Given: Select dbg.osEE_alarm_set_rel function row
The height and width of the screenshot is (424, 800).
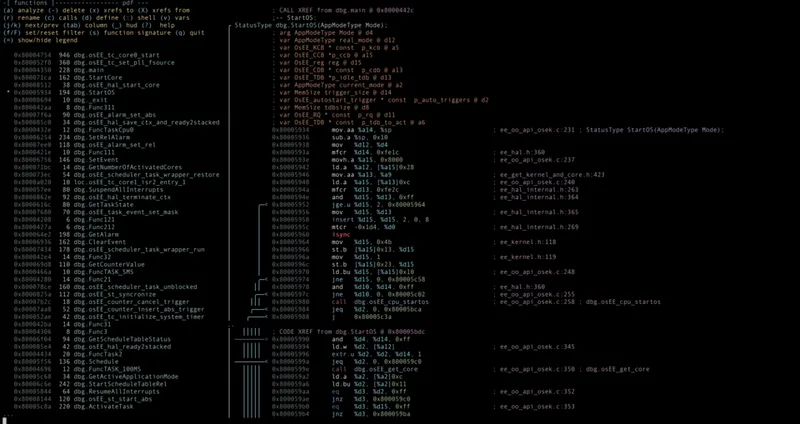Looking at the screenshot, I should tap(85, 145).
